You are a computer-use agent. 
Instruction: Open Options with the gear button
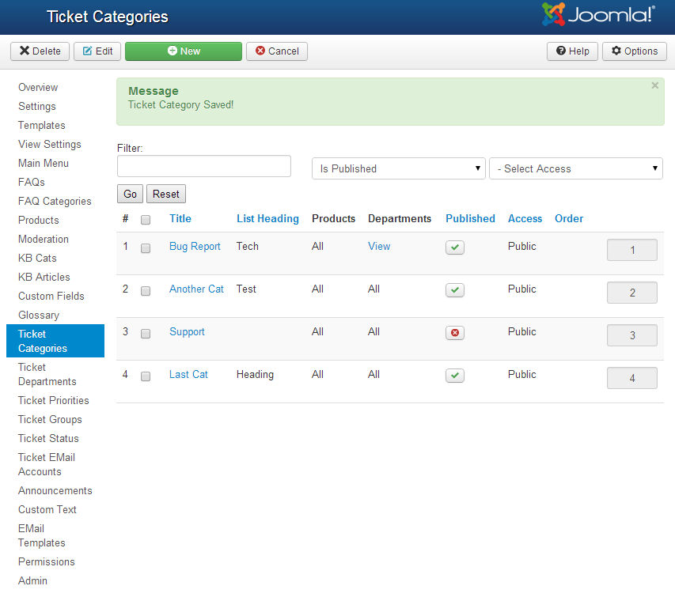634,51
